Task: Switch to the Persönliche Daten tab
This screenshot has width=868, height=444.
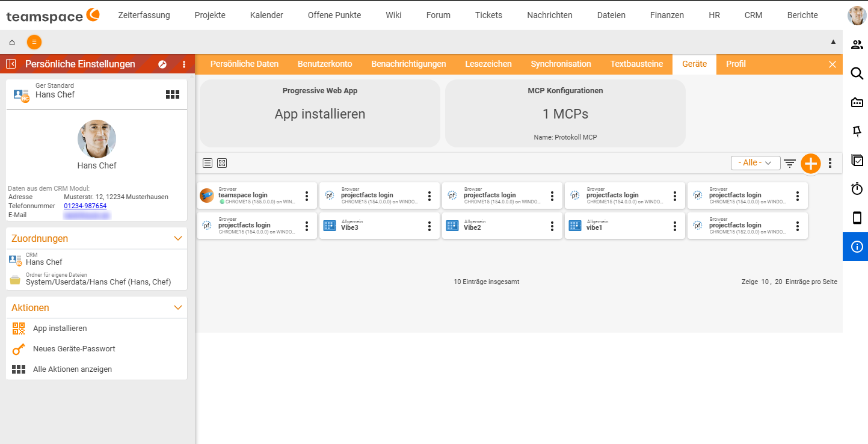Action: [x=244, y=64]
